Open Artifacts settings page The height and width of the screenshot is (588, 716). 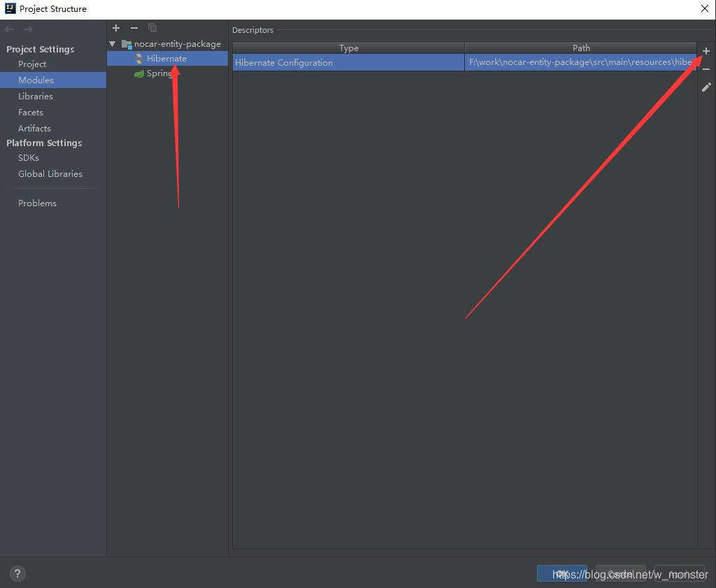[34, 128]
